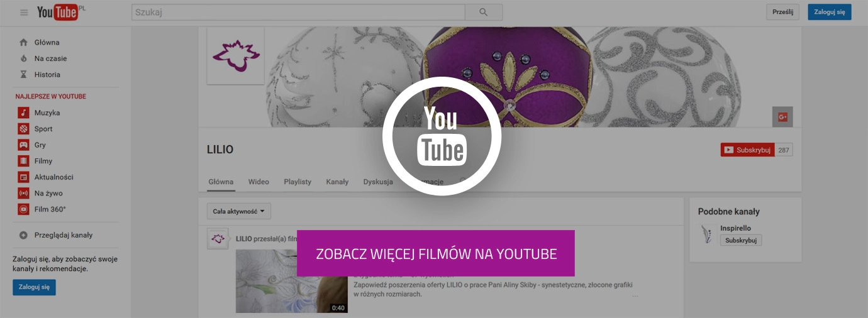This screenshot has width=868, height=318.
Task: Click the large YouTube circle logo
Action: [442, 136]
